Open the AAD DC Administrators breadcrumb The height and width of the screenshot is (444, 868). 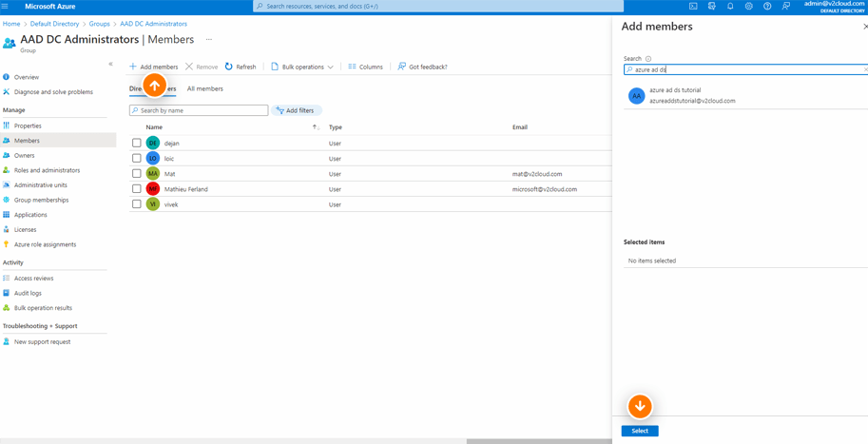pos(153,24)
